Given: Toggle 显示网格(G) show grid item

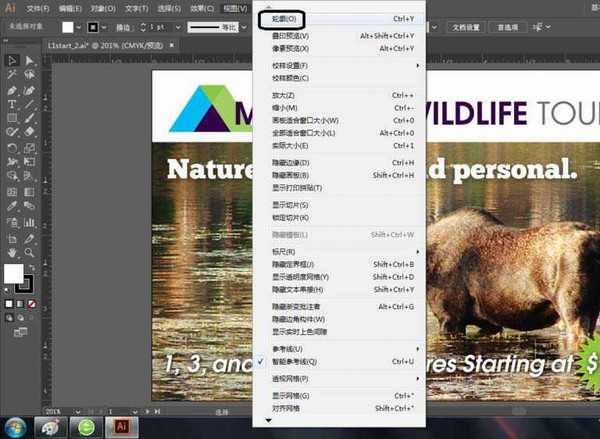Looking at the screenshot, I should pos(339,396).
